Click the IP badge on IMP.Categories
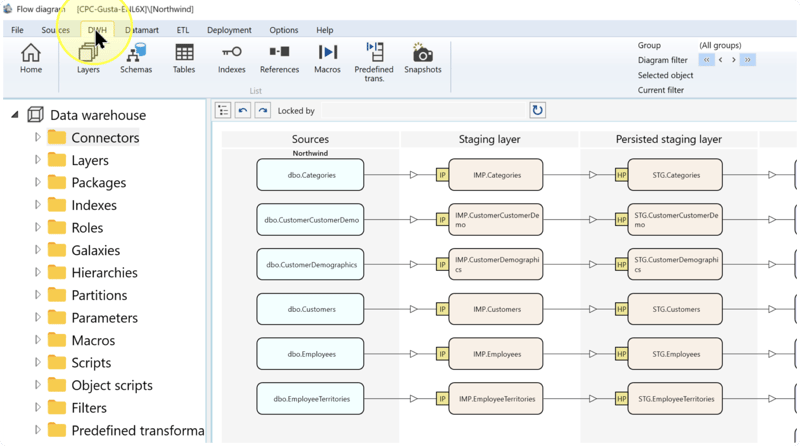Image resolution: width=800 pixels, height=446 pixels. click(442, 175)
